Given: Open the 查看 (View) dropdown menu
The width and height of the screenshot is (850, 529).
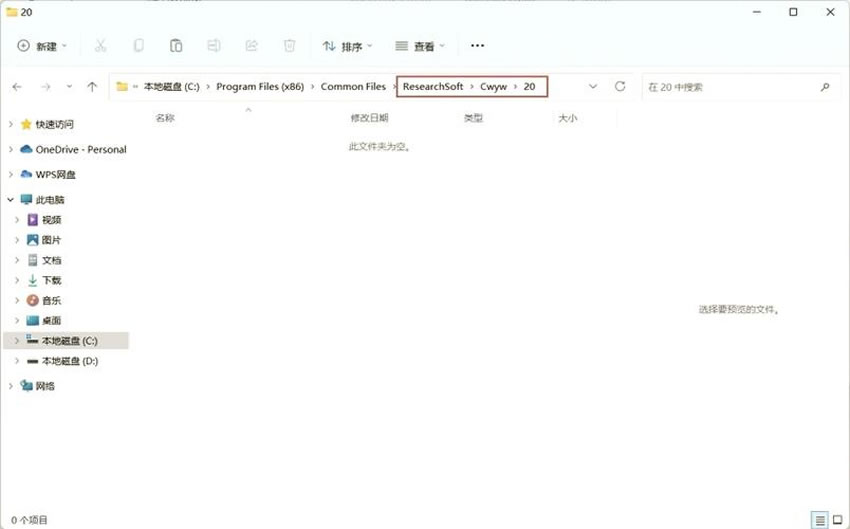Looking at the screenshot, I should tap(420, 46).
